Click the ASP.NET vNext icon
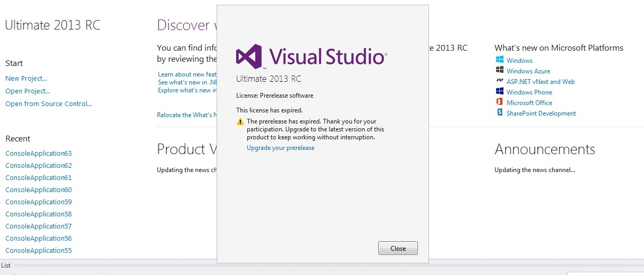The width and height of the screenshot is (644, 275). (499, 81)
